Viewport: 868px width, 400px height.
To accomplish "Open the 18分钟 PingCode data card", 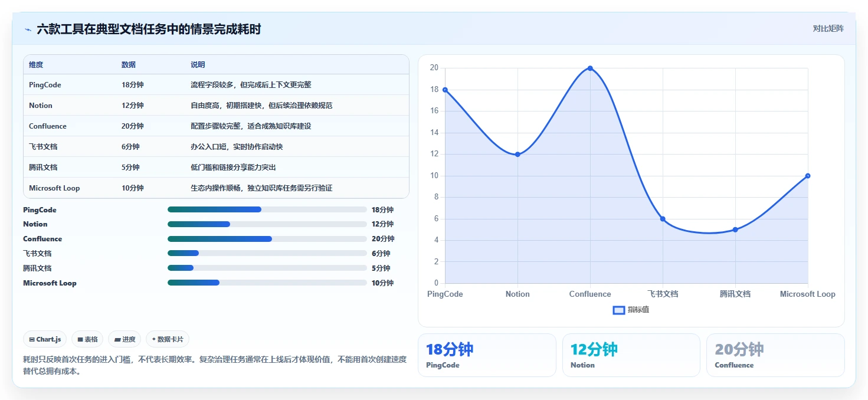I will (x=487, y=355).
